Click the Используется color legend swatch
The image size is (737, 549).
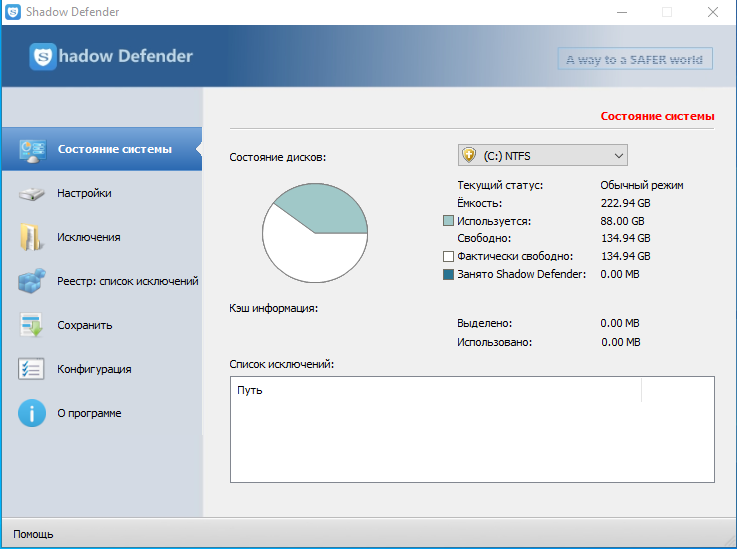point(448,221)
